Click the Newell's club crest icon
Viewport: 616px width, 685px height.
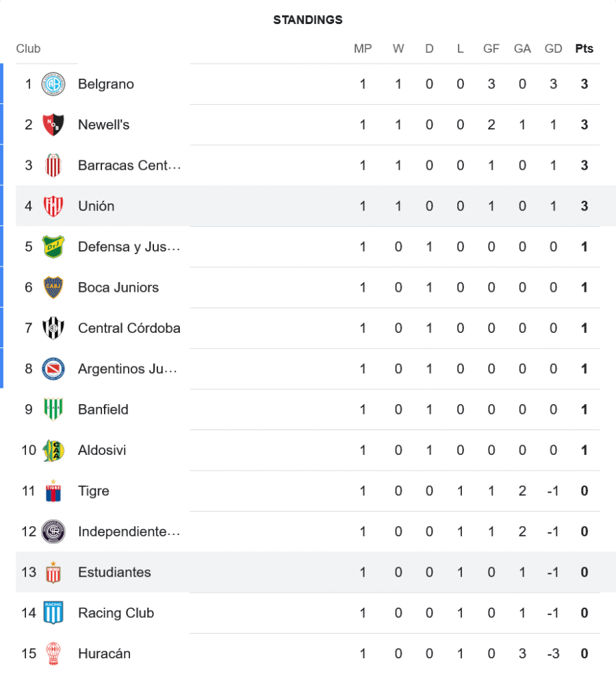[x=53, y=125]
